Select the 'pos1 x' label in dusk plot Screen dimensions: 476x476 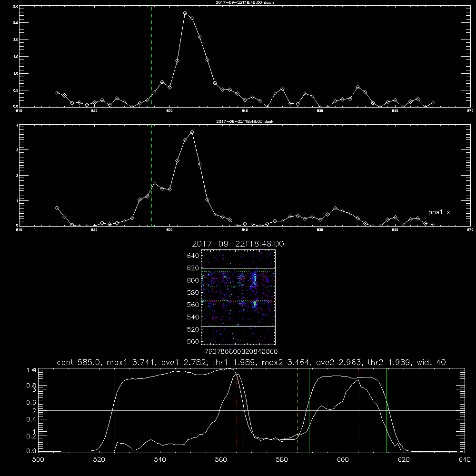coord(439,212)
